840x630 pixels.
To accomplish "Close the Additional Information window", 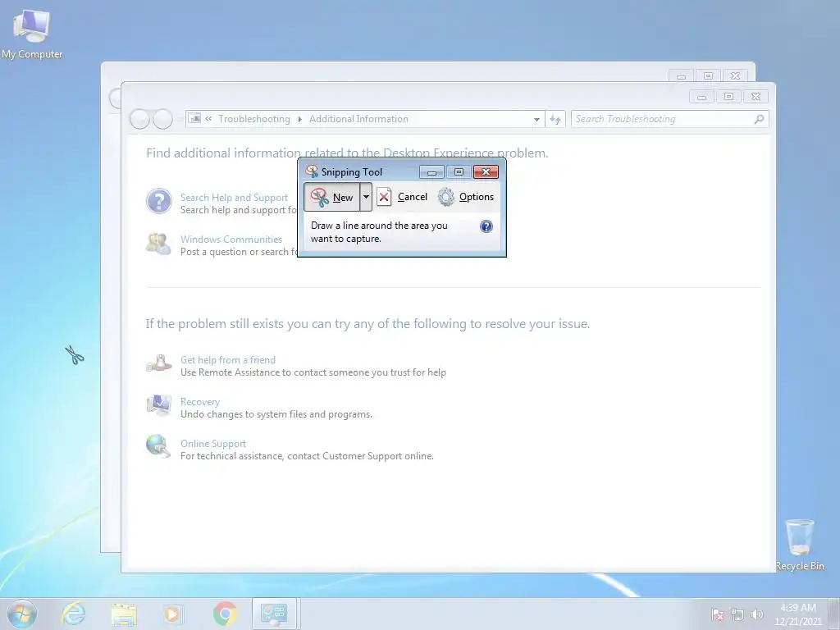I will [756, 97].
